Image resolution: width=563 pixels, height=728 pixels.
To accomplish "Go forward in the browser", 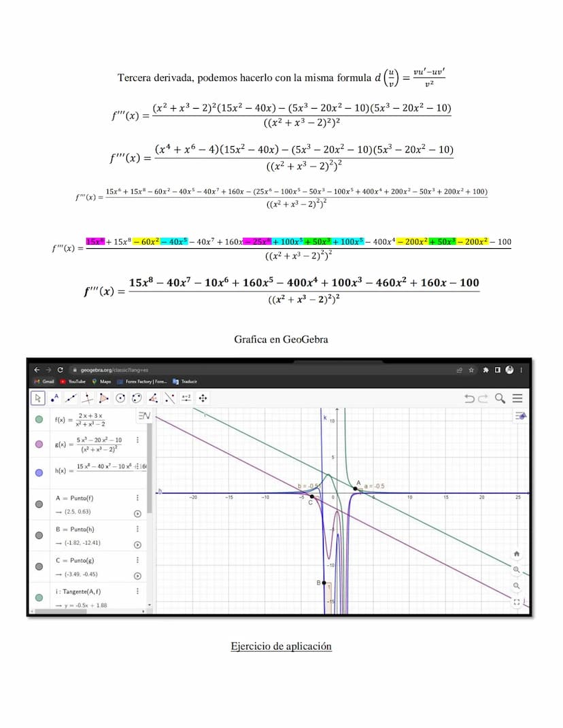I will tap(48, 370).
